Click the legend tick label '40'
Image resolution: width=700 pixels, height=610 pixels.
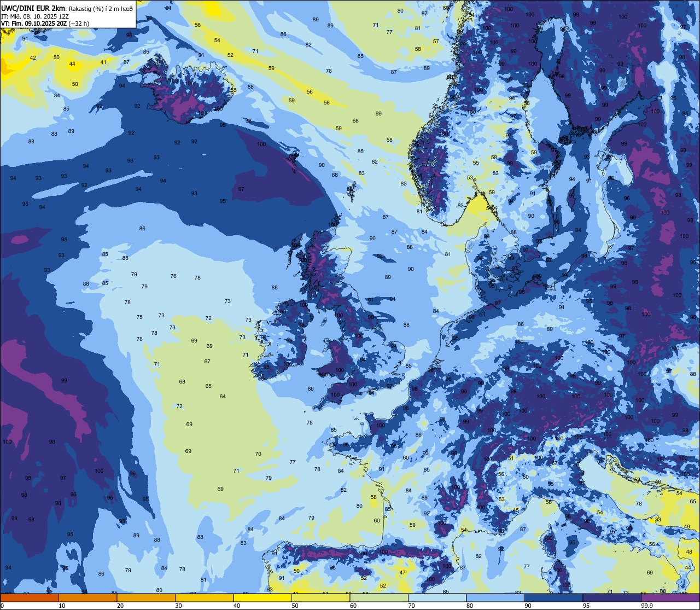236,606
